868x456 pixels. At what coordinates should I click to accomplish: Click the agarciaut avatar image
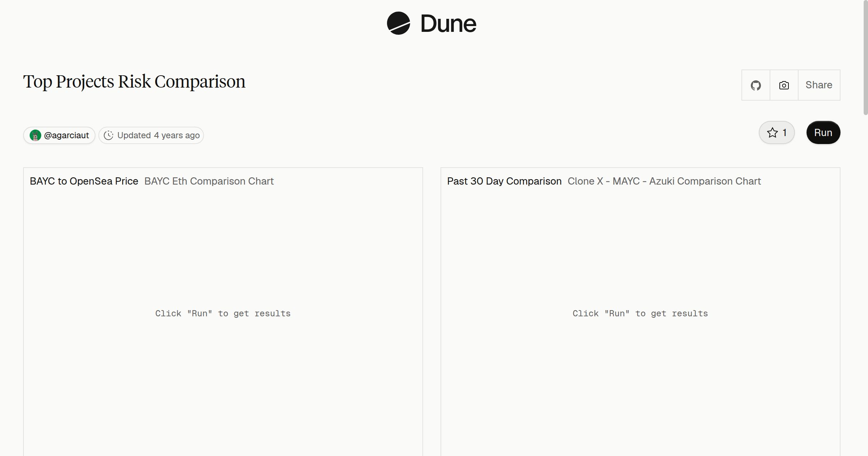click(35, 135)
